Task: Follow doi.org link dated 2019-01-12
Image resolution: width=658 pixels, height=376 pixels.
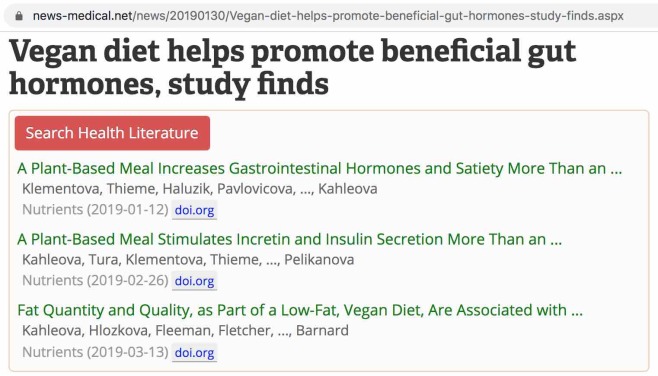Action: (194, 210)
